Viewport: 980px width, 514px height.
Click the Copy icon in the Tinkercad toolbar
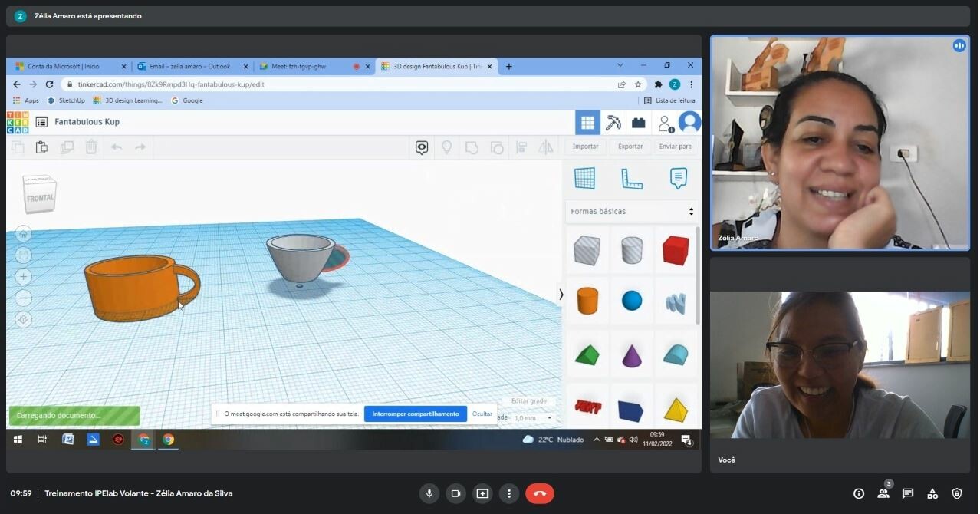point(18,147)
